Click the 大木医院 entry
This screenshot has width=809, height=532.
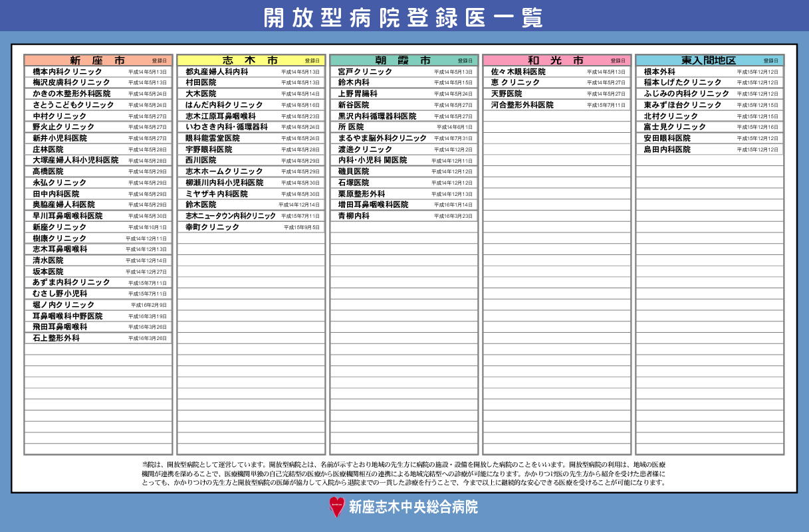click(251, 94)
